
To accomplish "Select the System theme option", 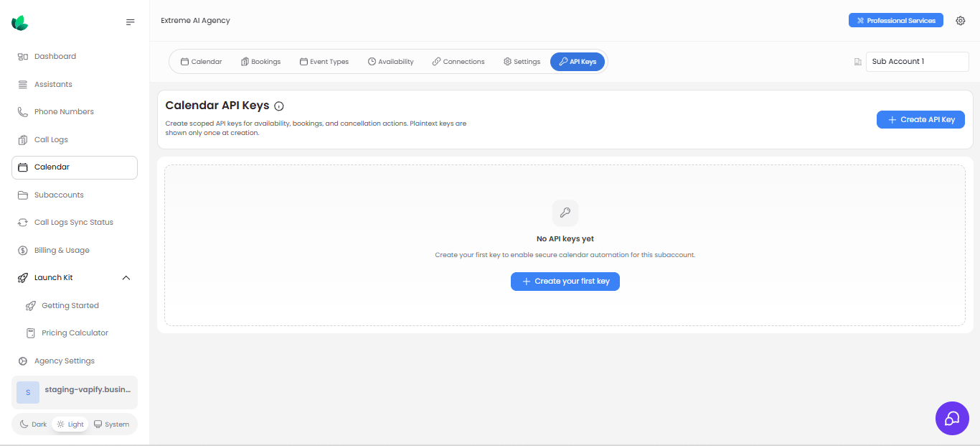I will [112, 424].
